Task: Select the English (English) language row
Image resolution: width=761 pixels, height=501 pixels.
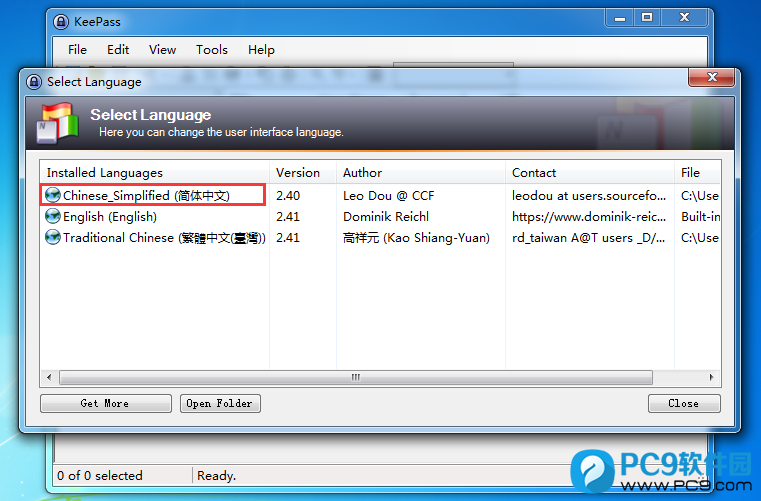Action: [x=380, y=216]
